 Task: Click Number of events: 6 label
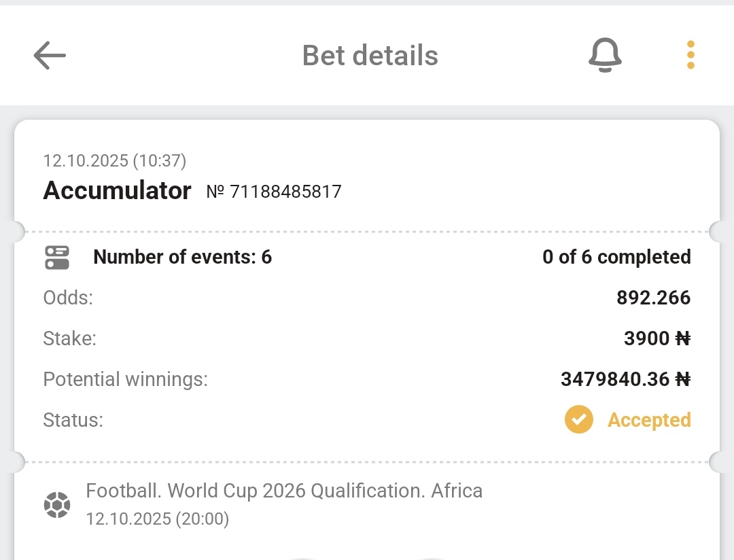[x=182, y=257]
